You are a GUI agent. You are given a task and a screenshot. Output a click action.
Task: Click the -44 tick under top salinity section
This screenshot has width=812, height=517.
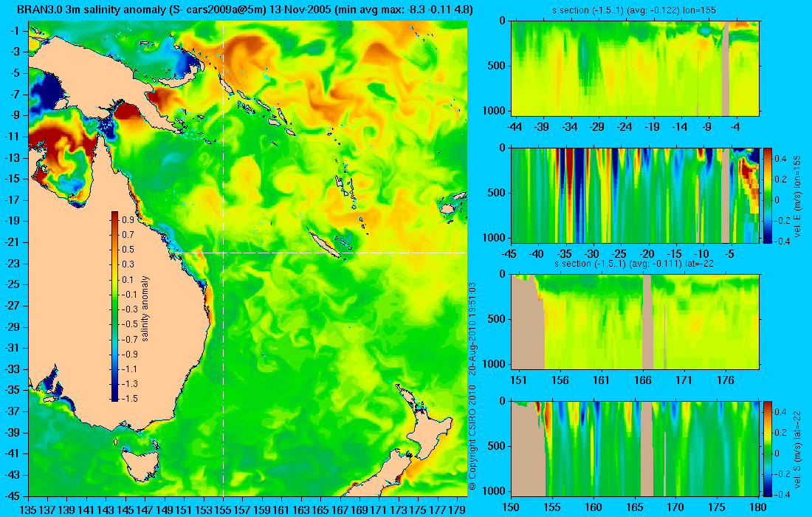coord(515,127)
